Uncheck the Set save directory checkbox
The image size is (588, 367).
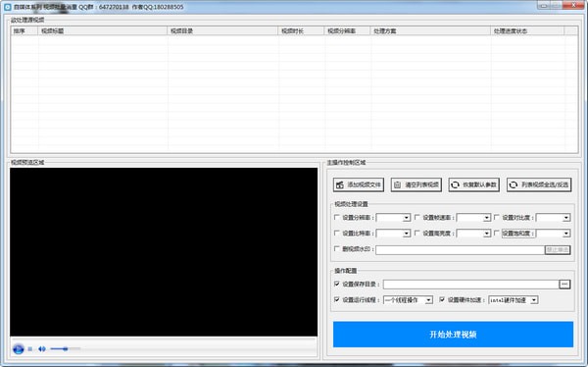pyautogui.click(x=337, y=284)
